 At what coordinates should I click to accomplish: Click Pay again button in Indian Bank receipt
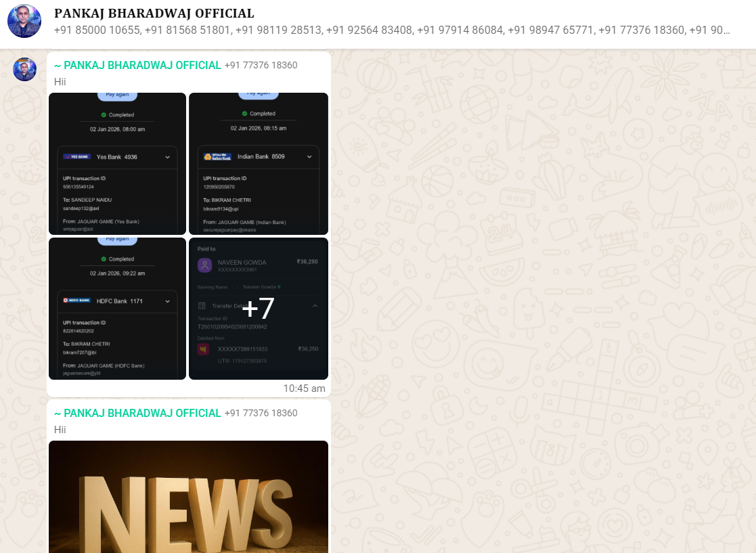coord(259,95)
